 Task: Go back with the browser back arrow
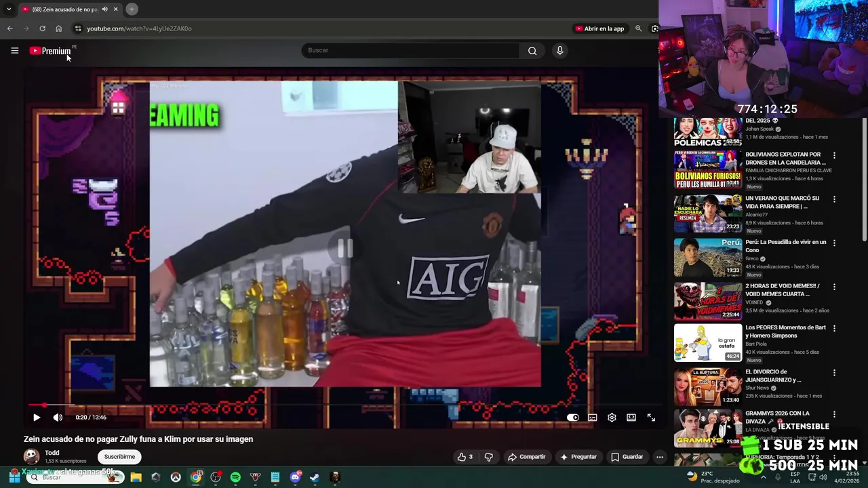point(9,28)
